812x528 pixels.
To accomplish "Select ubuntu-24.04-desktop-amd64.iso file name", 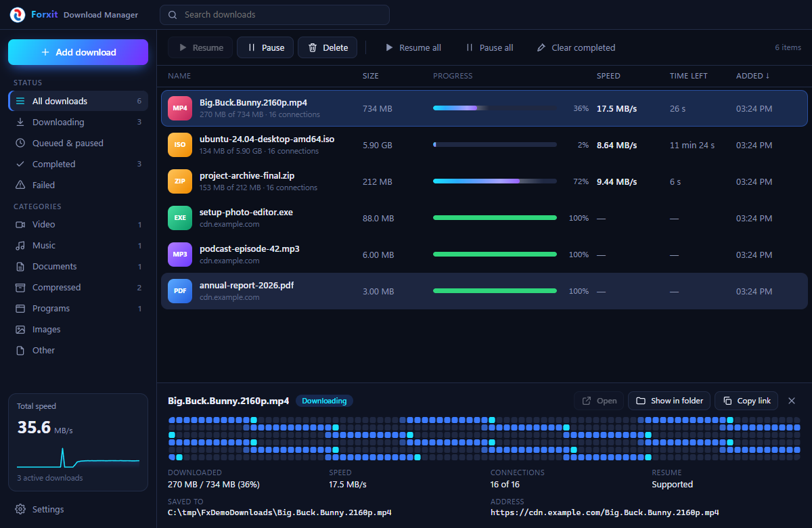I will (x=267, y=139).
